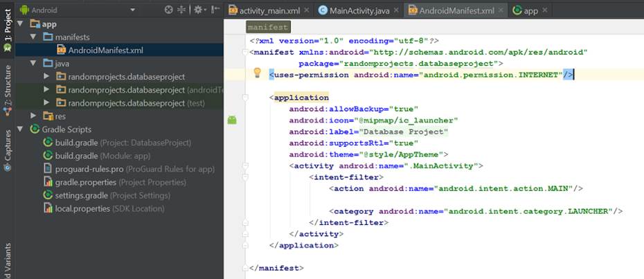Click the manifest breadcrumb label
This screenshot has height=279, width=644.
coord(268,28)
